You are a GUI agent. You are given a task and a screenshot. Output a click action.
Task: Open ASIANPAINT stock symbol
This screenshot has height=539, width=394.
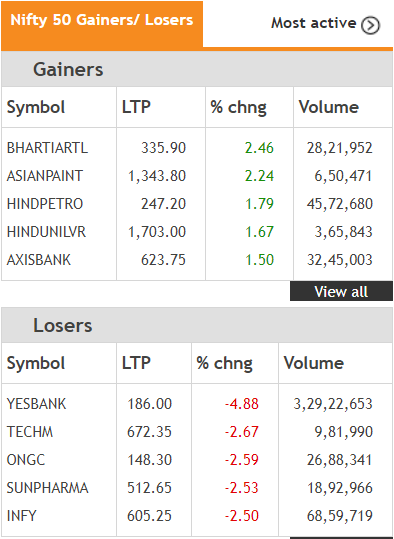pos(45,176)
